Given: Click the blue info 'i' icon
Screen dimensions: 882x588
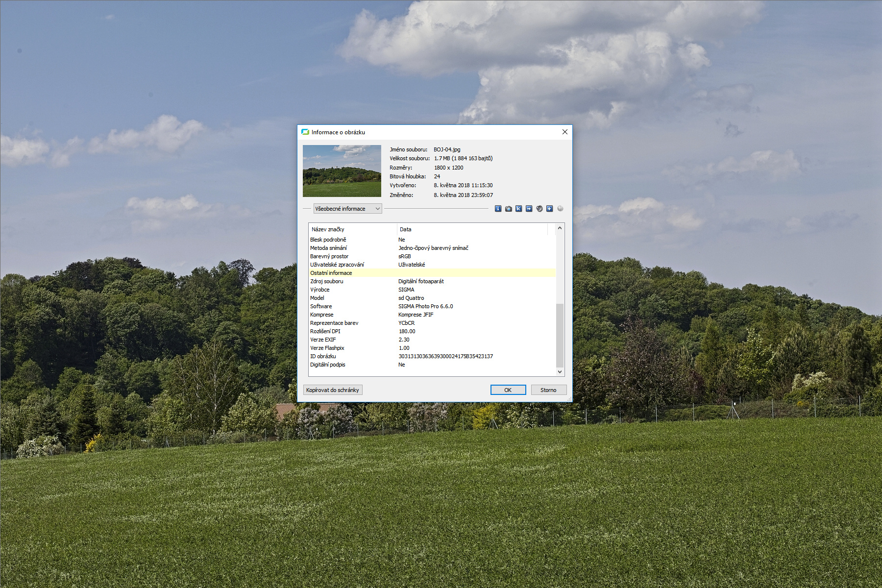Looking at the screenshot, I should pos(498,209).
